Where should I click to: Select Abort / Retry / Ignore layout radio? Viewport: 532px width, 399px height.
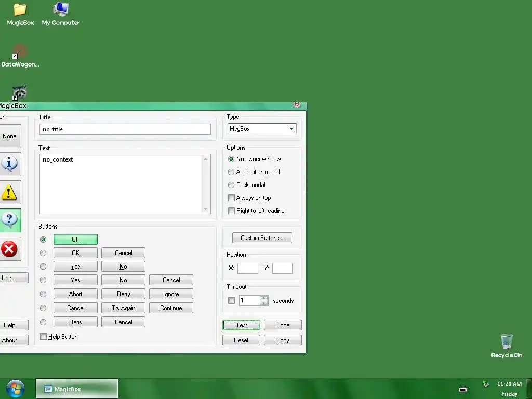[x=43, y=294]
